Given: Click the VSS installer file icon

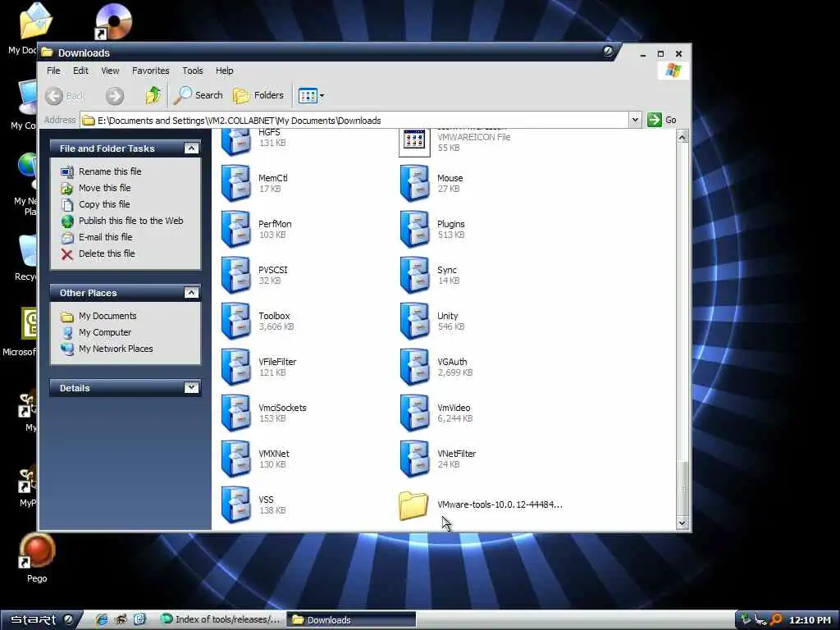Looking at the screenshot, I should pyautogui.click(x=235, y=504).
